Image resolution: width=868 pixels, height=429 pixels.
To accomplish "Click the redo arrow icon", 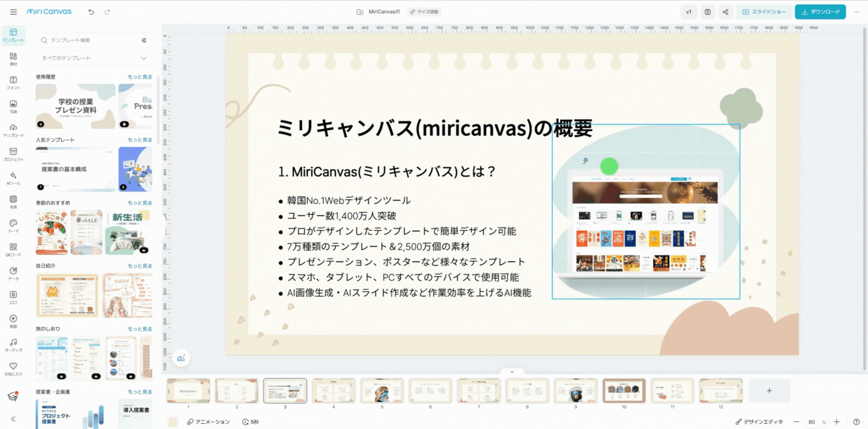I will point(107,12).
